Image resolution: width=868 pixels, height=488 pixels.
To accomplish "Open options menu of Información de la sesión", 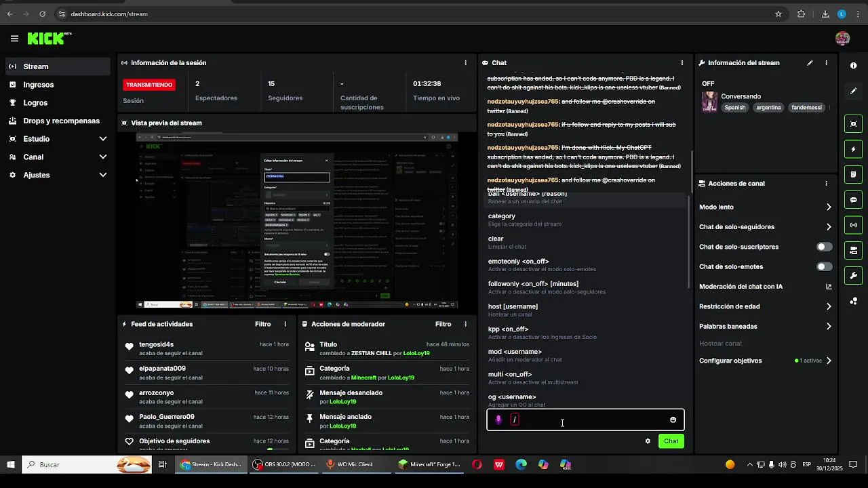I will click(x=465, y=63).
